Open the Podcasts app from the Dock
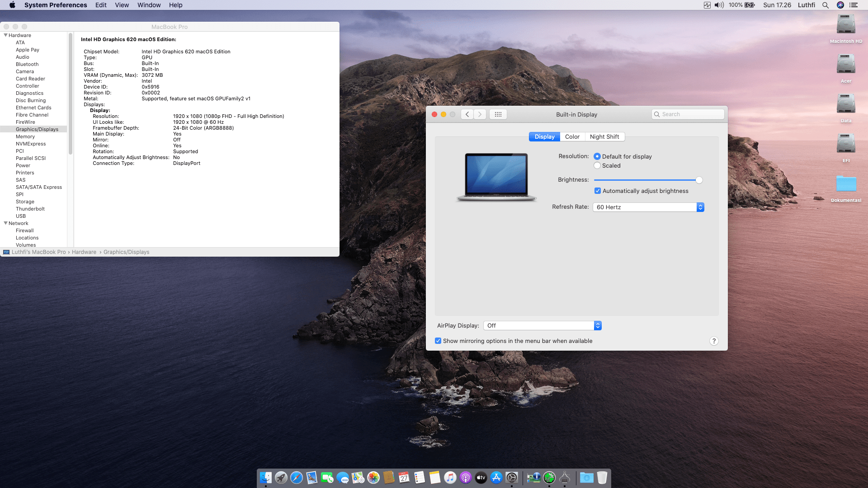 tap(465, 478)
